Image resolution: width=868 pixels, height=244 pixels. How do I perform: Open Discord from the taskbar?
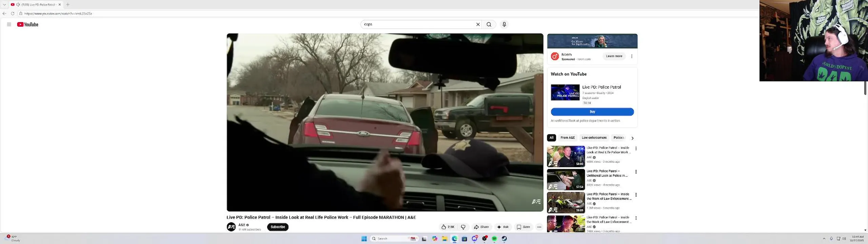(475, 239)
